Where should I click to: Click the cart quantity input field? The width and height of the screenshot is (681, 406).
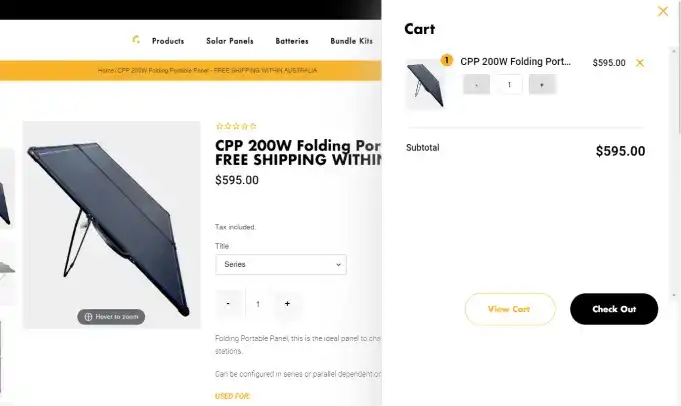click(x=509, y=85)
